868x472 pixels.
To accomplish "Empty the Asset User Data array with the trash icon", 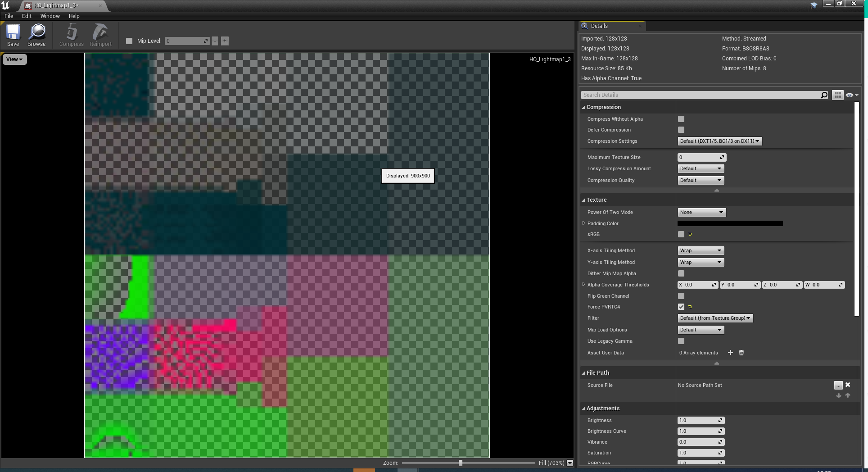I will pos(741,353).
